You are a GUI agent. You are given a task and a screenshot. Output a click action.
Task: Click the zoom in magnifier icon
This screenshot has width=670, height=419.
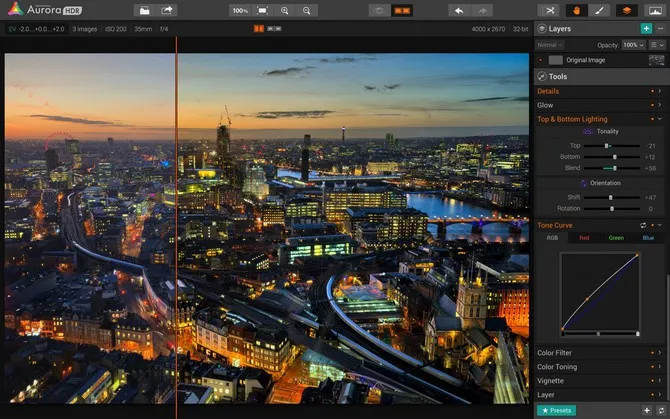pyautogui.click(x=285, y=10)
